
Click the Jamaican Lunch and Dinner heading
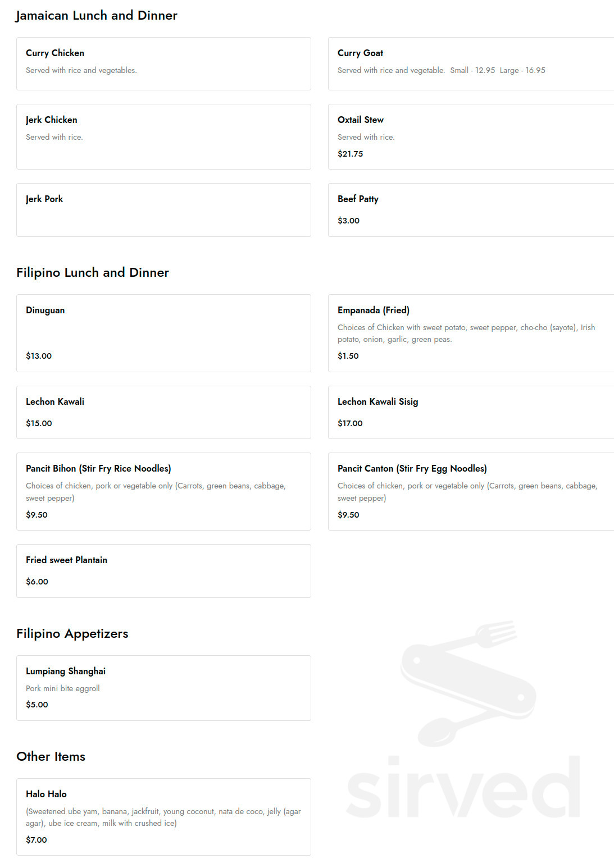point(97,16)
